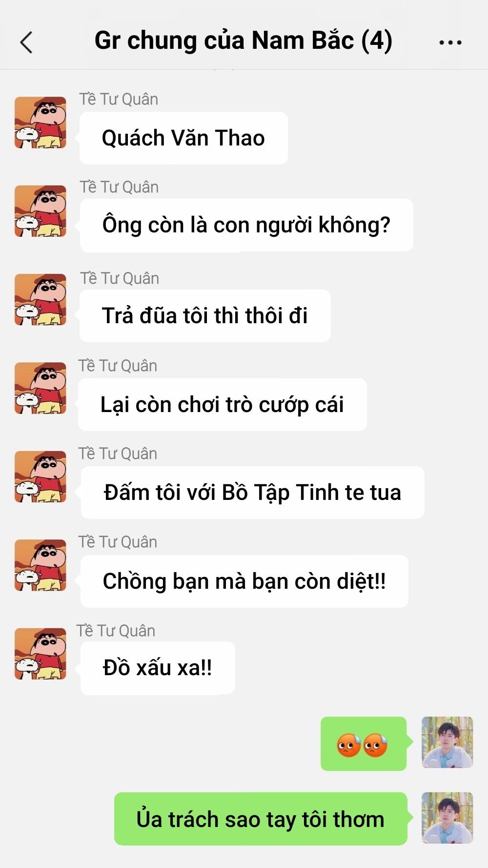Screen dimensions: 488x868
Task: Tap avatar beside 'Trả đũa tôi thì thôi đi'
Action: coord(41,299)
